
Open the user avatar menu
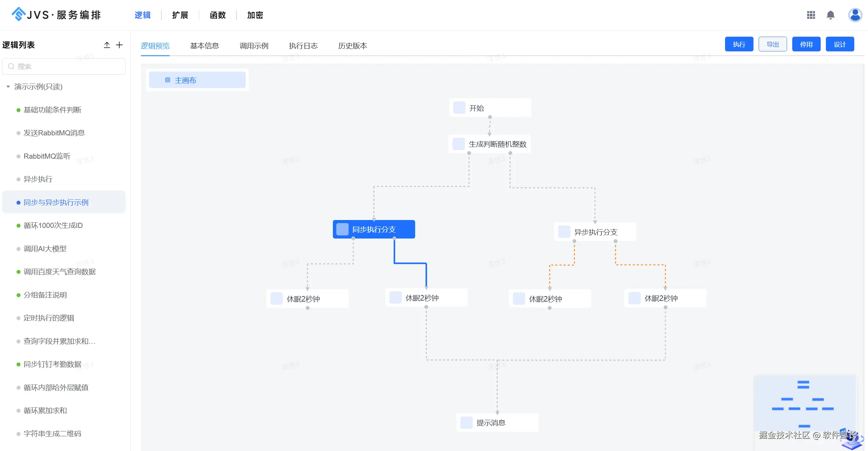[855, 15]
